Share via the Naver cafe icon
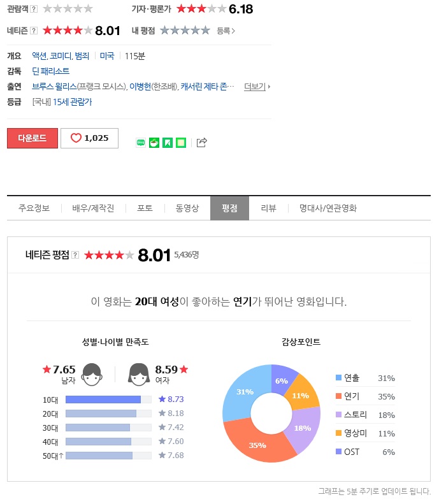 coord(154,142)
